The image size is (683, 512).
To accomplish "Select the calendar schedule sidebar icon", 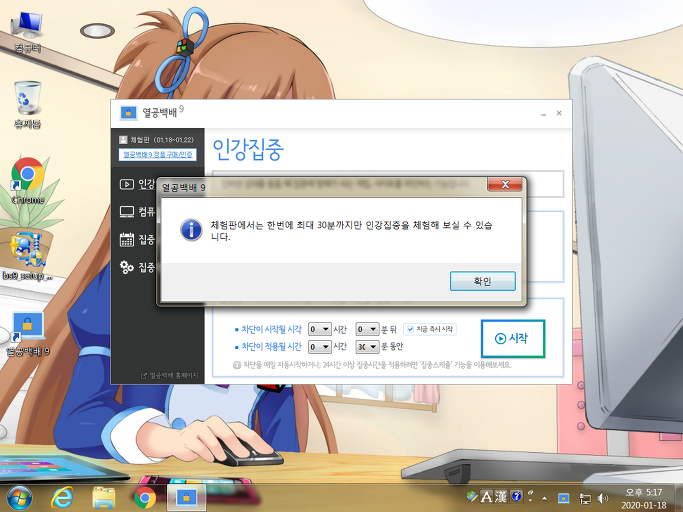I will pyautogui.click(x=127, y=240).
